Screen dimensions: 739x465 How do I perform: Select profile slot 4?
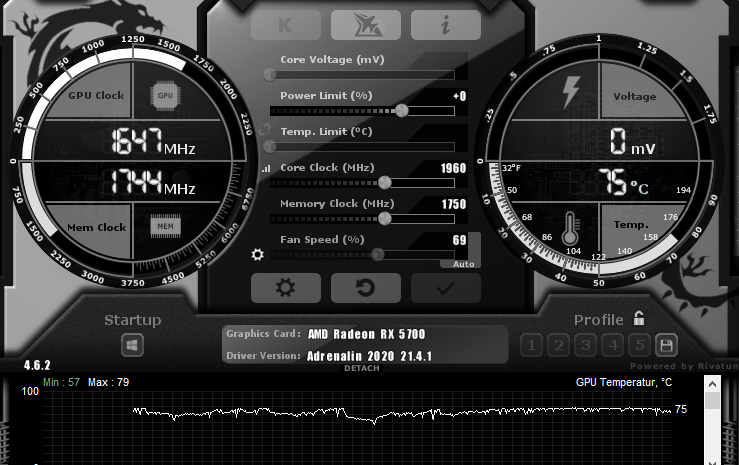(613, 346)
